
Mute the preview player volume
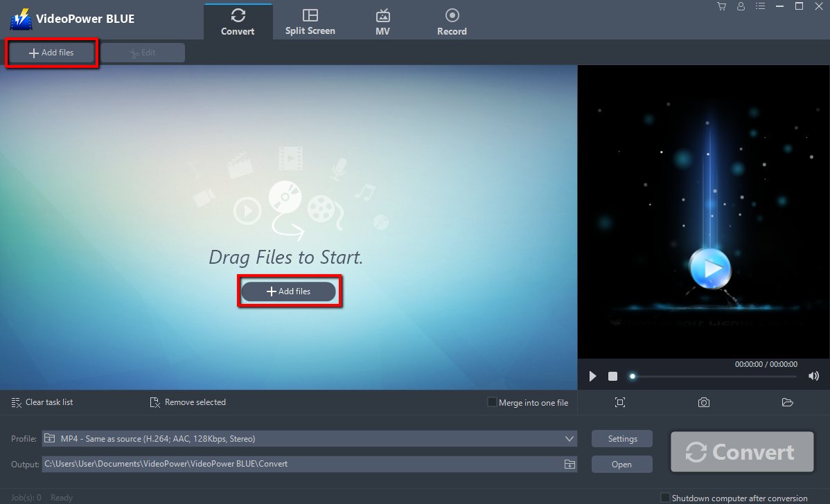click(x=813, y=376)
